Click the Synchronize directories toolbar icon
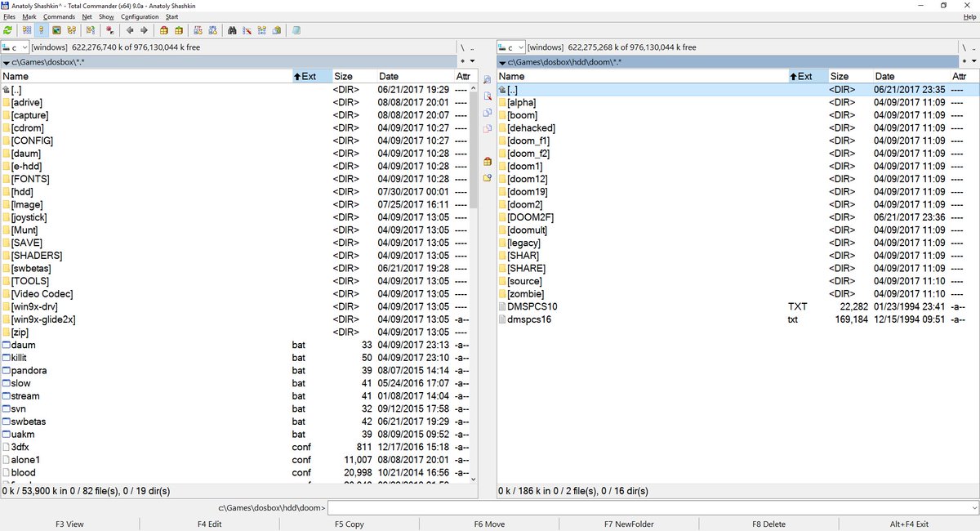The image size is (980, 531). click(261, 30)
